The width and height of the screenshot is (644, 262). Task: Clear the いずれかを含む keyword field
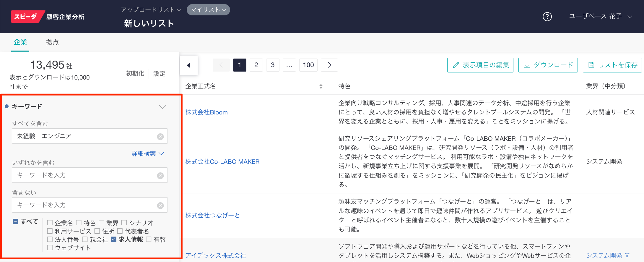160,176
